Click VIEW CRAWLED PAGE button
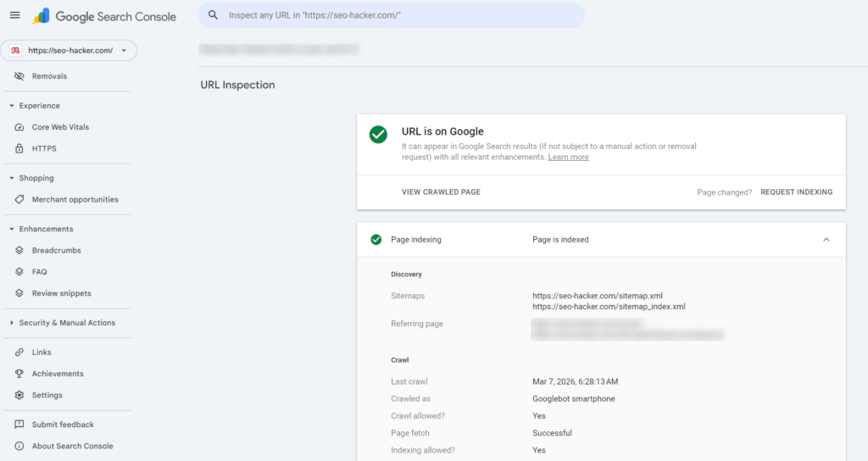Viewport: 868px width, 461px height. point(441,192)
